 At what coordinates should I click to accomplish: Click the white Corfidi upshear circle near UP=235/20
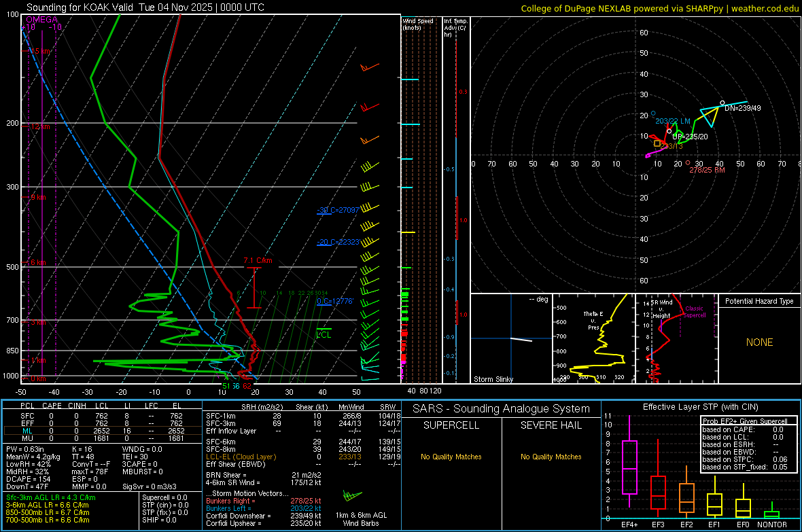[669, 131]
